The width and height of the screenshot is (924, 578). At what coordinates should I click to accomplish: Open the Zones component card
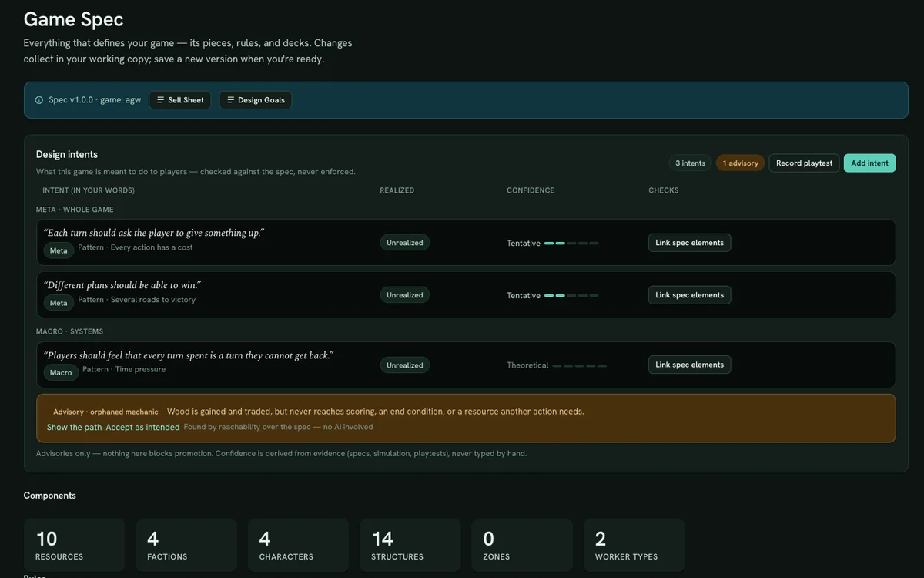point(522,545)
